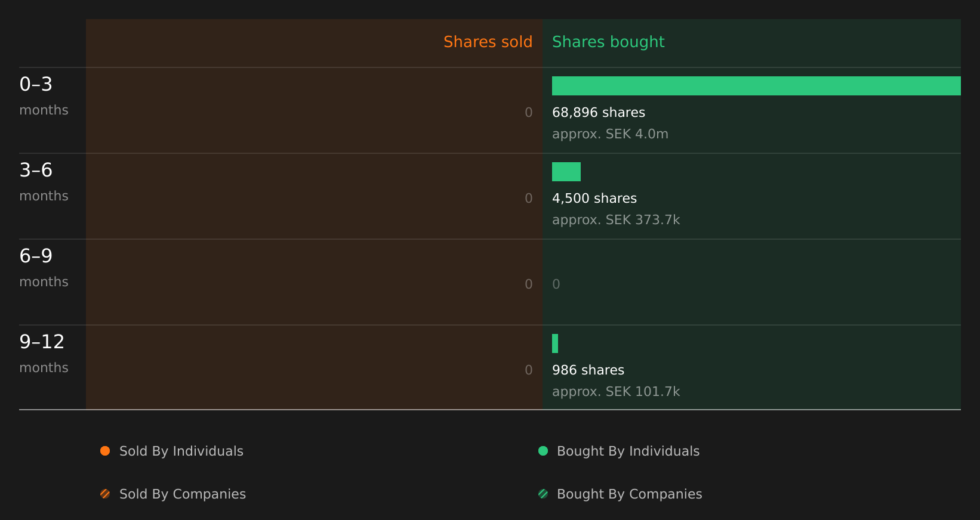Click the orange Sold By Individuals legend dot
Screen dimensions: 980x520
coord(105,451)
